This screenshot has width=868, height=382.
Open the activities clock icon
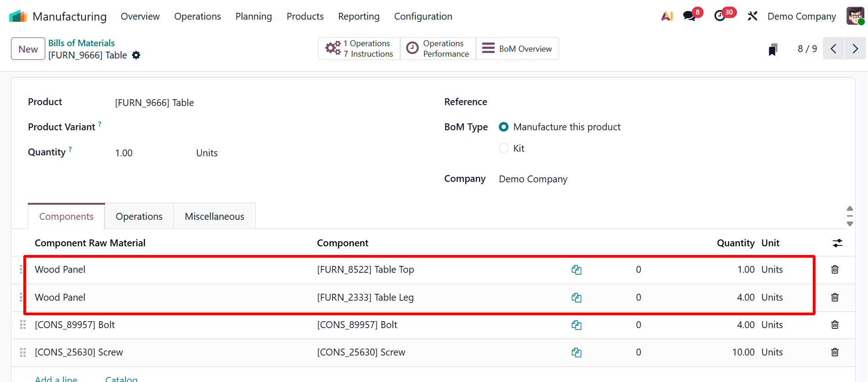click(x=720, y=16)
